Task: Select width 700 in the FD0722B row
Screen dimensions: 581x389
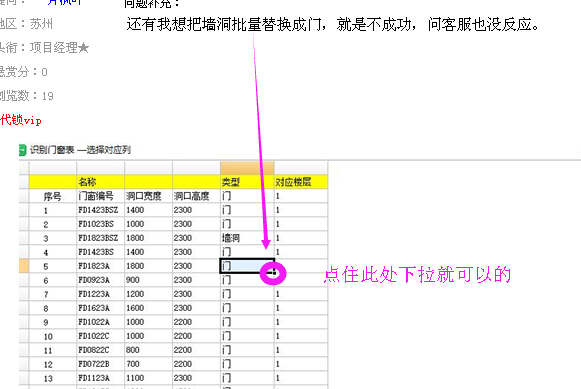Action: 148,364
